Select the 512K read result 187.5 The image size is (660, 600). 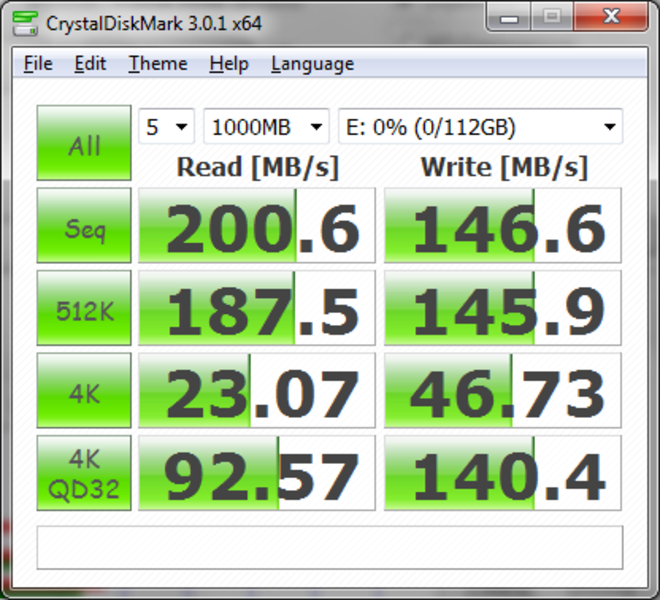tap(257, 308)
